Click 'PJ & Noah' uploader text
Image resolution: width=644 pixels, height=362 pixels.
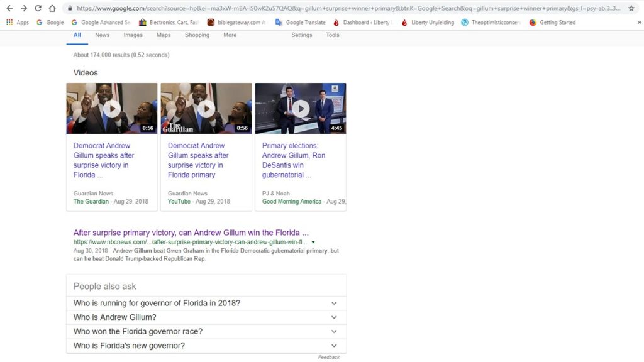[276, 194]
